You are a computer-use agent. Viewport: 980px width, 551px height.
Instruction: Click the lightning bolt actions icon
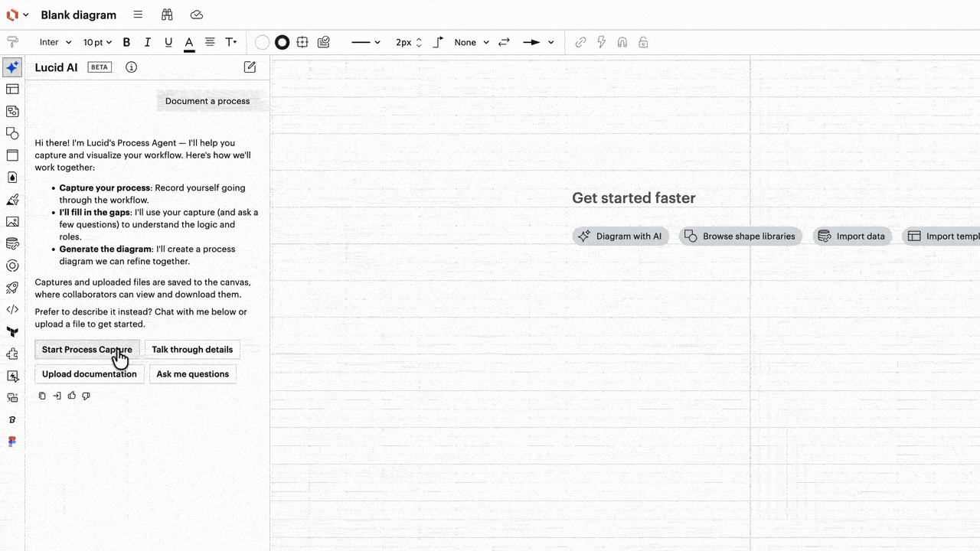coord(602,43)
